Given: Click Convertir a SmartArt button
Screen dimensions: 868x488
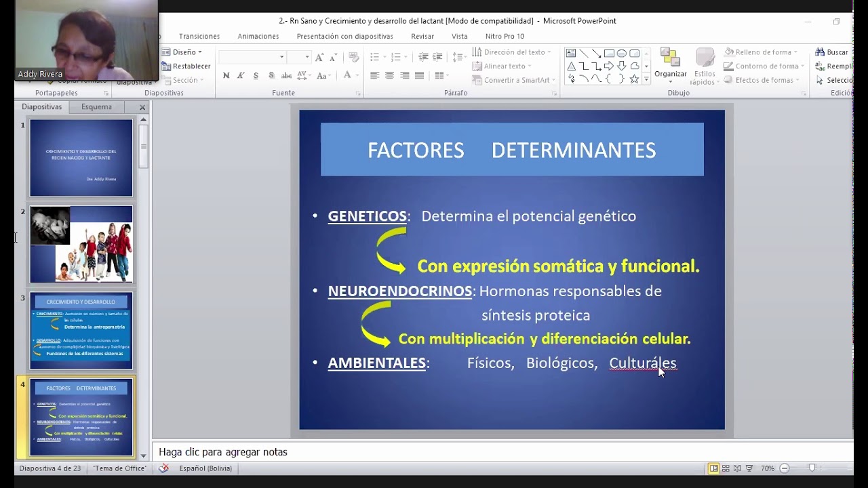Looking at the screenshot, I should [513, 80].
